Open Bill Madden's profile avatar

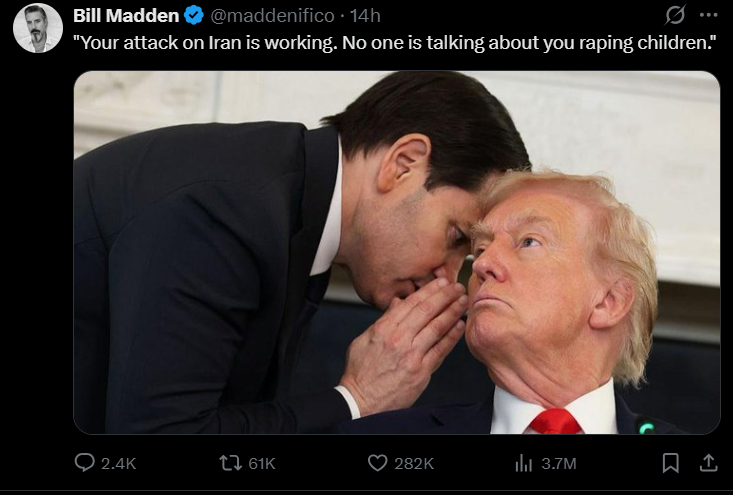(38, 28)
